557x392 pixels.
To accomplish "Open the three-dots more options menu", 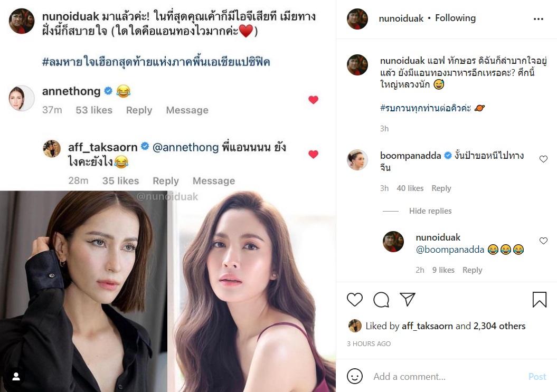I will tap(538, 19).
